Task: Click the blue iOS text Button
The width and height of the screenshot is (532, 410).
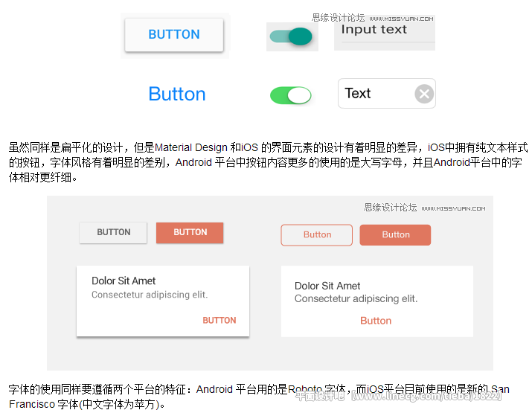Action: (177, 94)
